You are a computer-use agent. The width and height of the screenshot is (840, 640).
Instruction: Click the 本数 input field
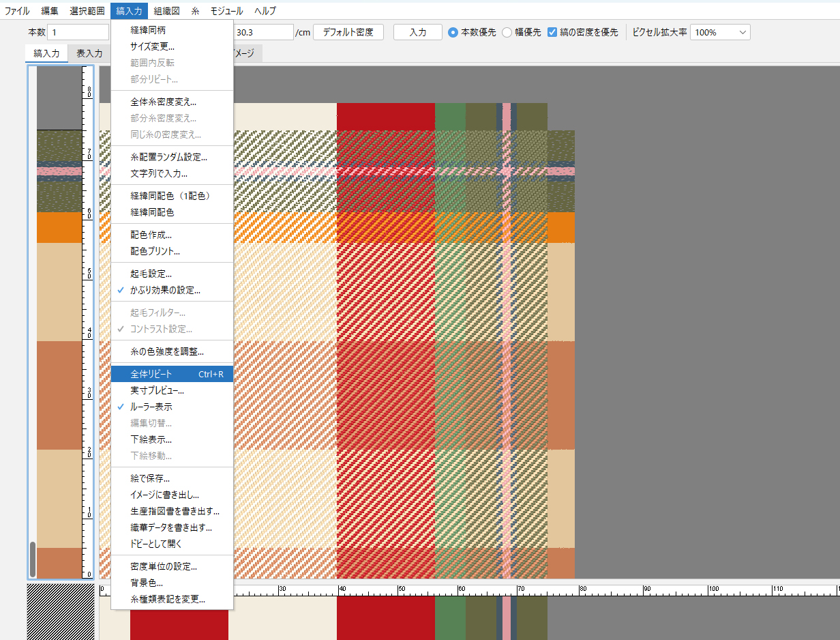pos(77,32)
